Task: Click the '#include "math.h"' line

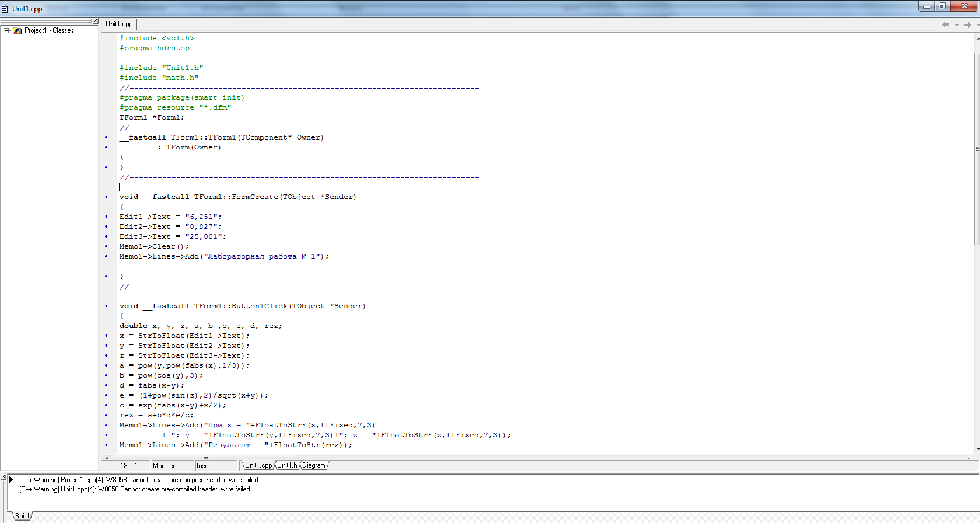Action: (159, 78)
